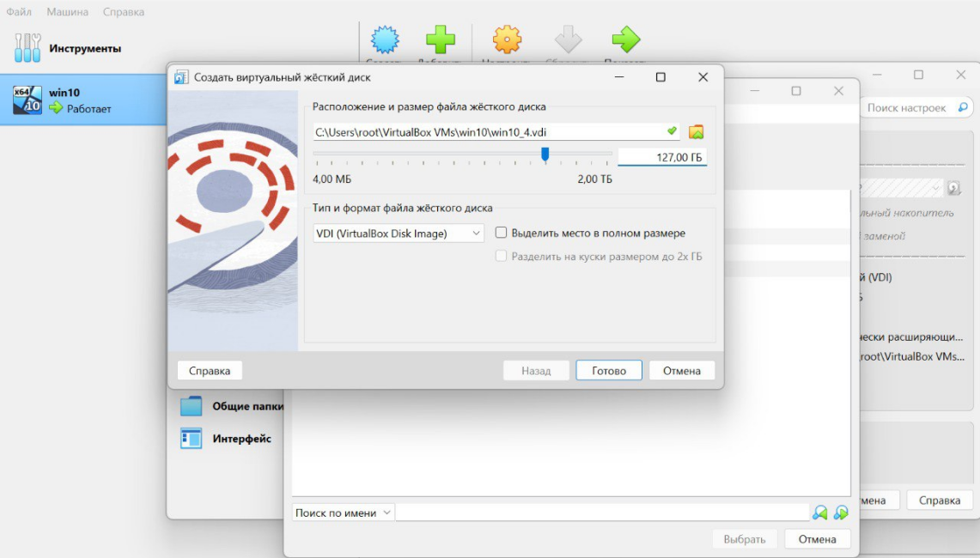Open the Tools (Инструменты) icon
Screen dimensions: 980x558
click(27, 48)
